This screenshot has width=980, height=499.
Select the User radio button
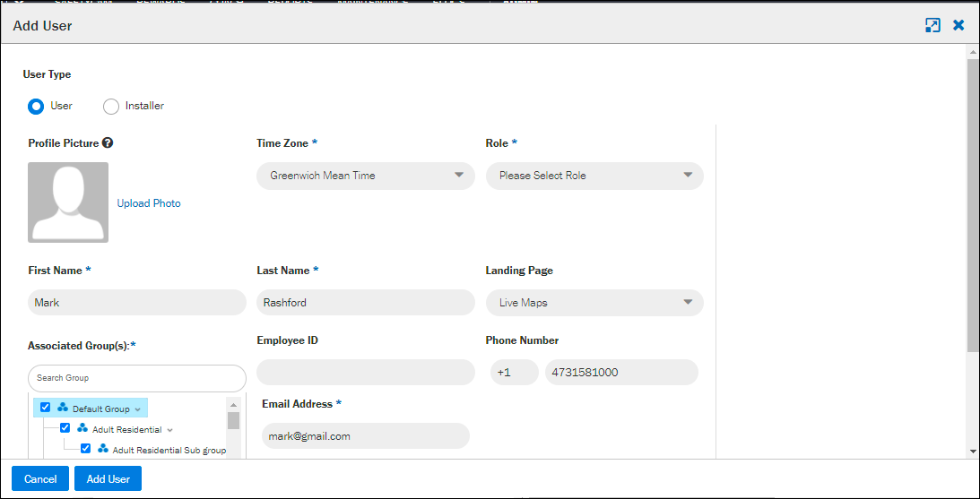click(x=36, y=107)
